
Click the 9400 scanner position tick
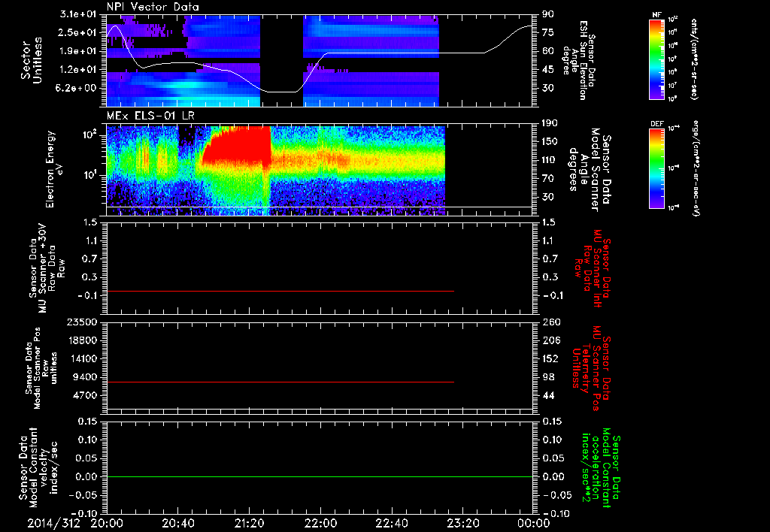pos(84,377)
